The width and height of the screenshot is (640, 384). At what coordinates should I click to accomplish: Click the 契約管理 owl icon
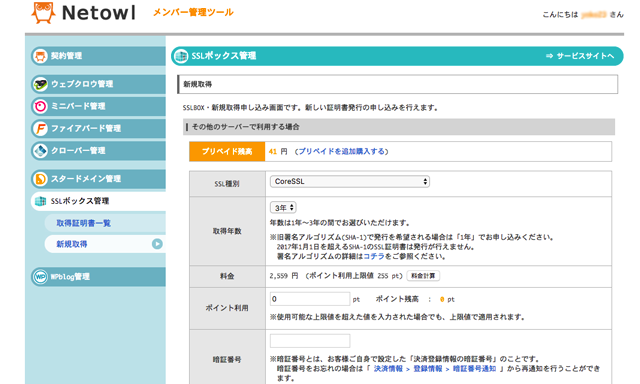40,56
